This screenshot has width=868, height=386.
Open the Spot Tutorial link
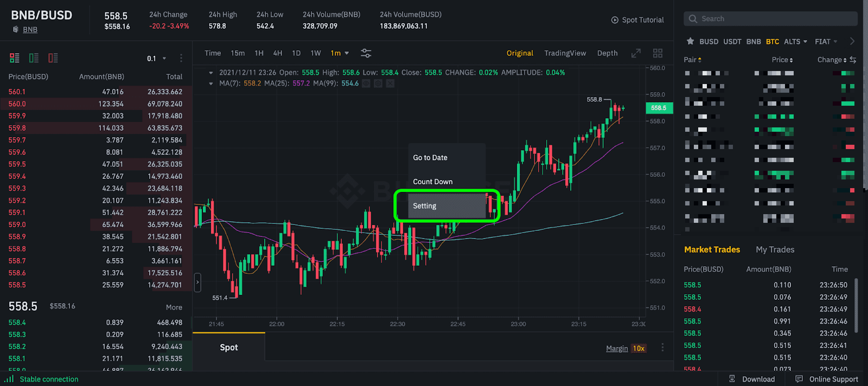[637, 20]
